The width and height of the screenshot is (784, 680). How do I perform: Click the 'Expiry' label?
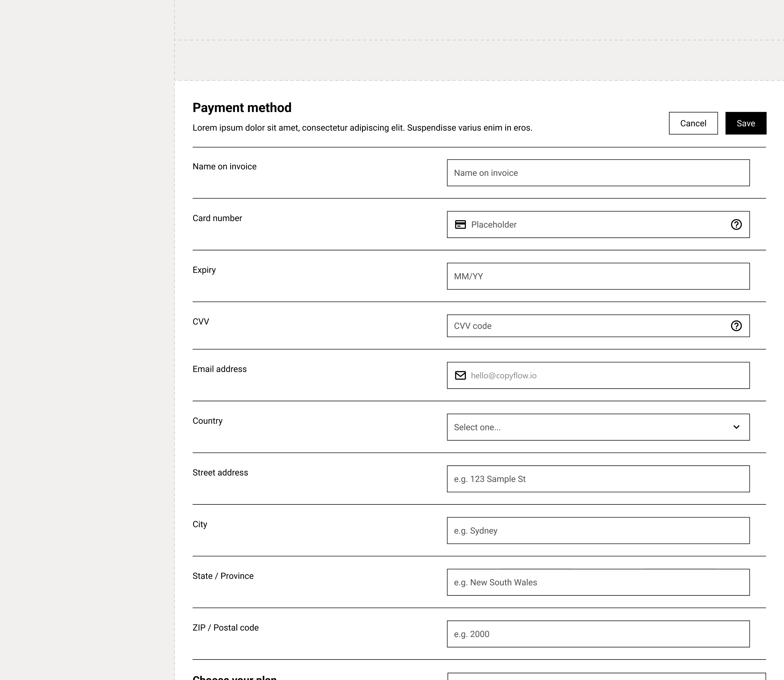point(204,270)
